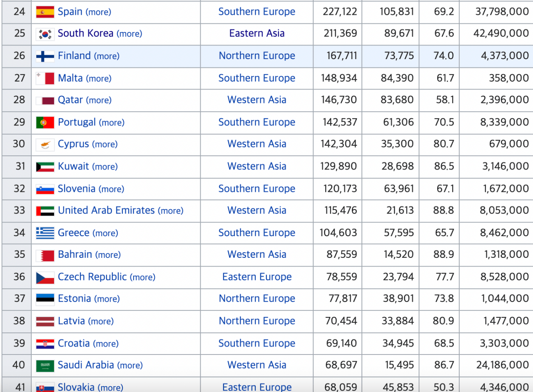Image resolution: width=533 pixels, height=392 pixels.
Task: Click the Finland flag icon
Action: [45, 56]
